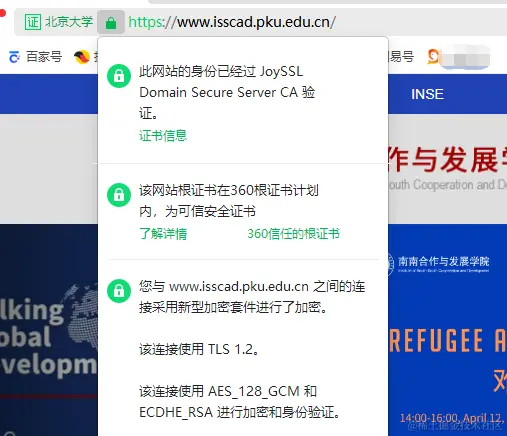
Task: Click the URL www.isscad.pku.edu.cn address field
Action: [232, 22]
